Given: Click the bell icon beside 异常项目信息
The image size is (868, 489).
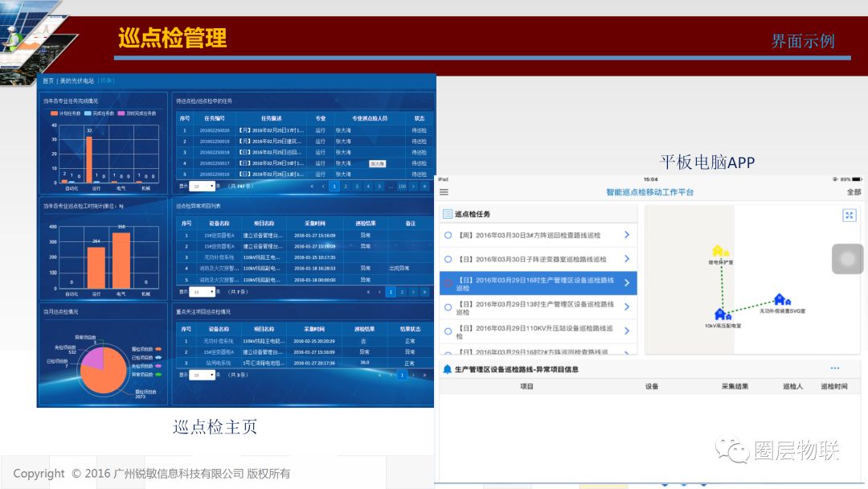Looking at the screenshot, I should pos(448,369).
